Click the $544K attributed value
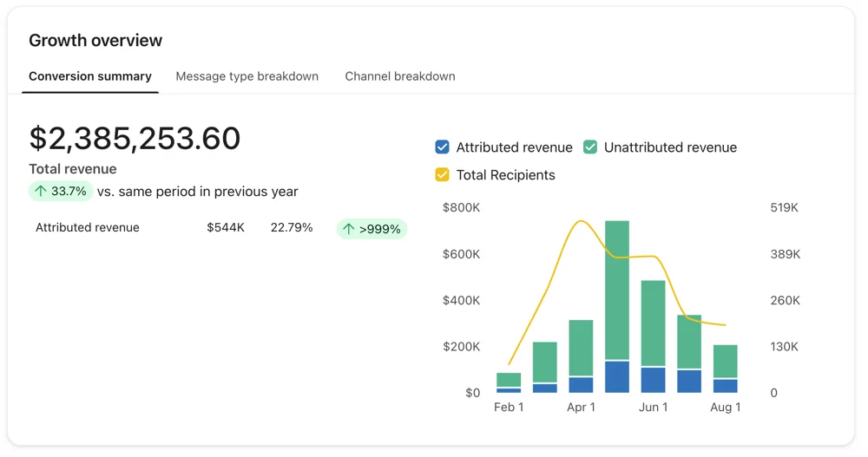The width and height of the screenshot is (868, 457). tap(226, 227)
